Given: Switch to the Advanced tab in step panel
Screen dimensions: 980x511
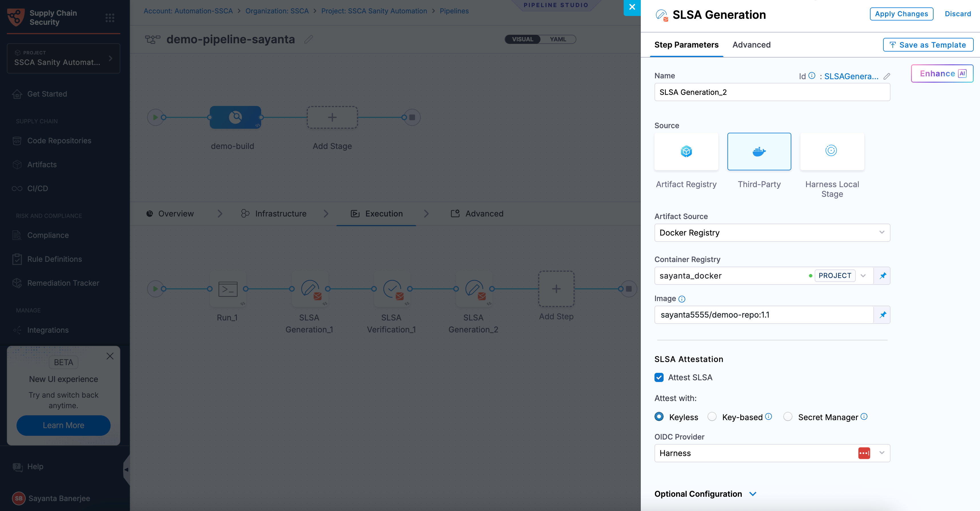Looking at the screenshot, I should tap(751, 45).
